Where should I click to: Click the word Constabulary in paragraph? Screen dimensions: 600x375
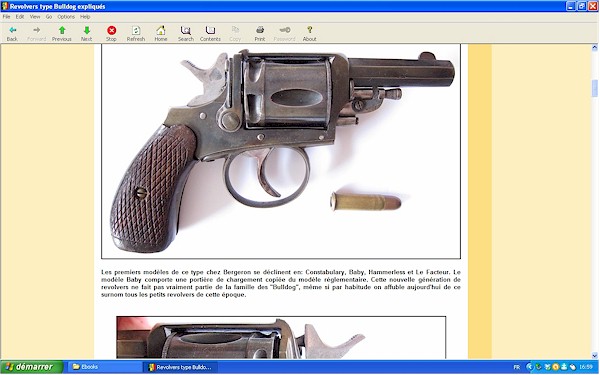pyautogui.click(x=325, y=272)
